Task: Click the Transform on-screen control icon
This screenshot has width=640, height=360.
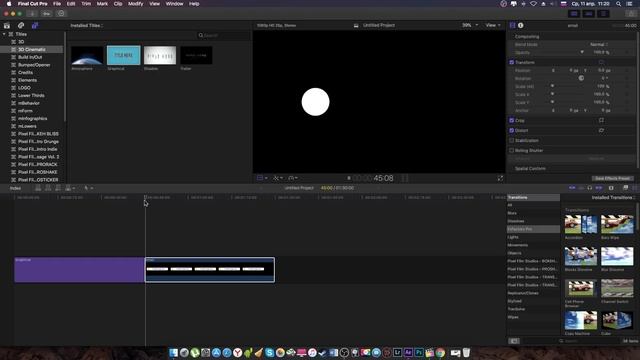Action: (601, 62)
